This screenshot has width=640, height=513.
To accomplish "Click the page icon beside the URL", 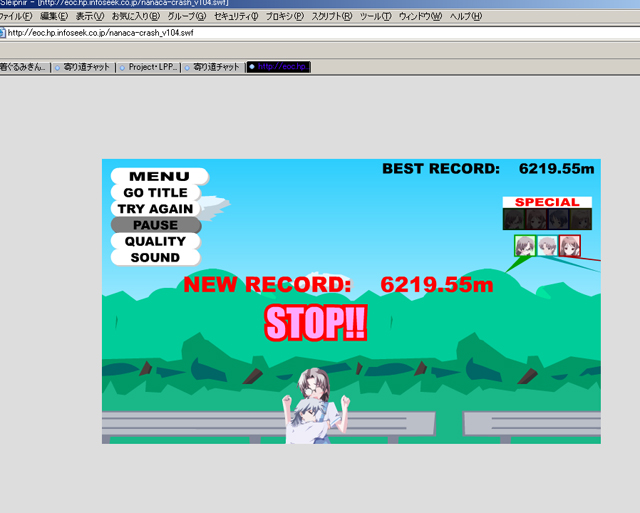I will point(2,33).
